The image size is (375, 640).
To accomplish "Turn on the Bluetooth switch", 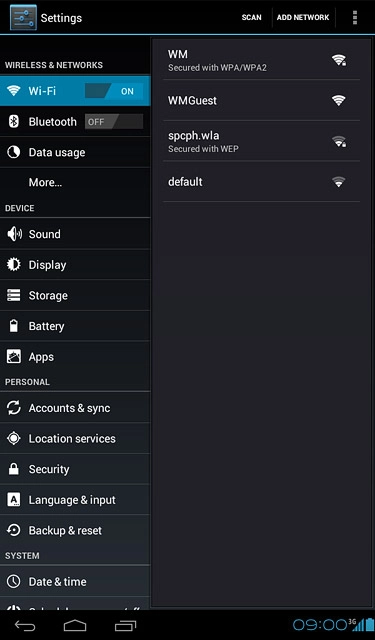I will 114,122.
